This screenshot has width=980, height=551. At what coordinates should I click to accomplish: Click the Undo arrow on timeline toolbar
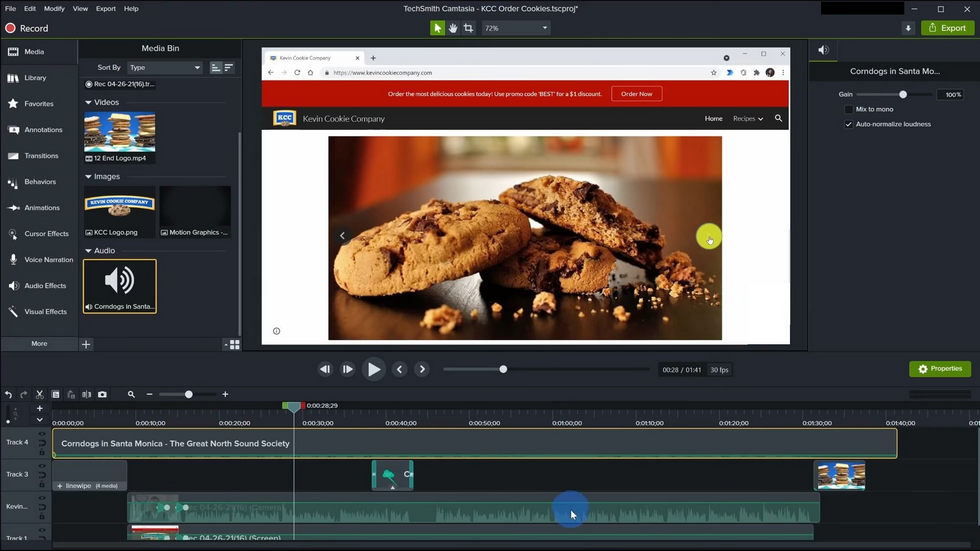click(9, 395)
